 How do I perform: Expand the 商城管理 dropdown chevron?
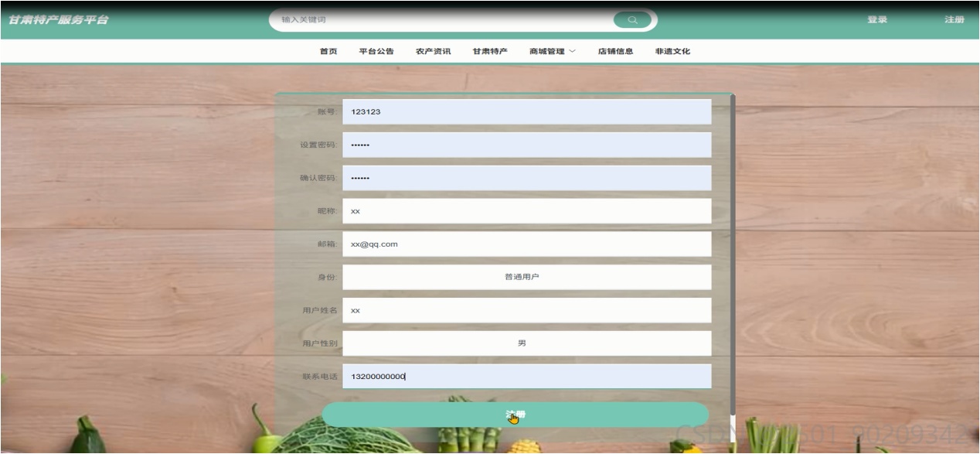(x=573, y=52)
